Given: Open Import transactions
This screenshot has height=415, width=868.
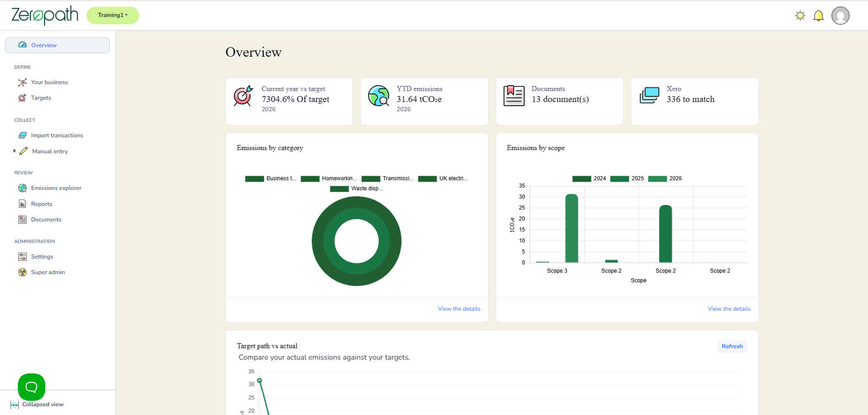Looking at the screenshot, I should (57, 135).
